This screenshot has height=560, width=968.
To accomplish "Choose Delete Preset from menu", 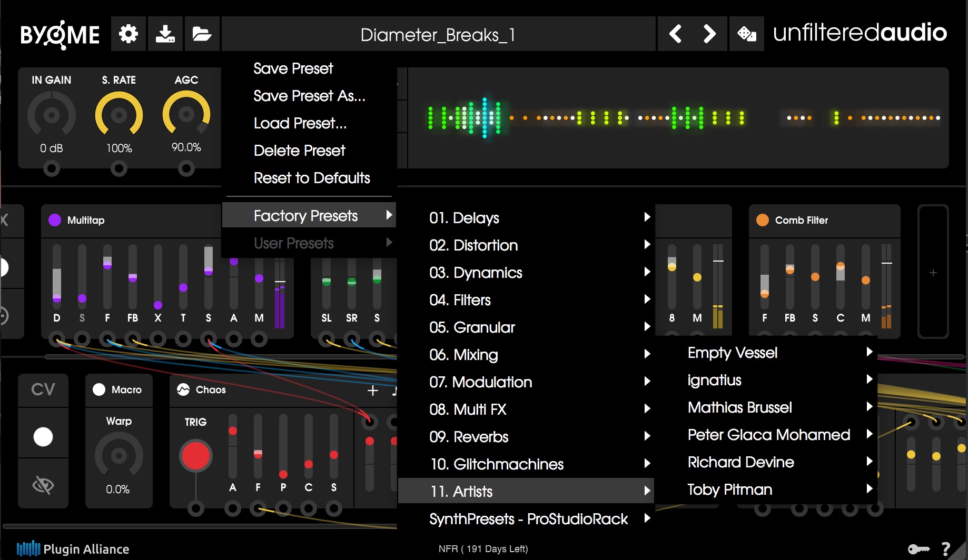I will point(309,150).
